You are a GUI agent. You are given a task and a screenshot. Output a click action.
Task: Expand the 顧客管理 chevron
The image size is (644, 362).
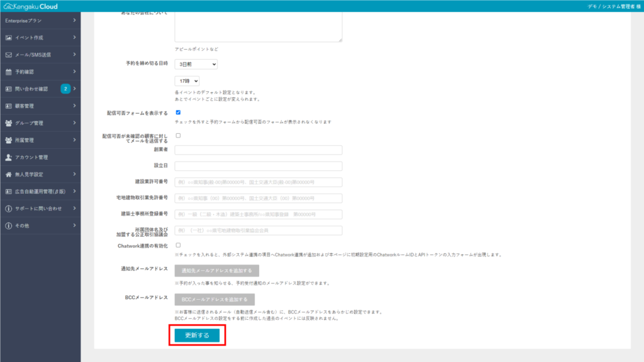74,106
